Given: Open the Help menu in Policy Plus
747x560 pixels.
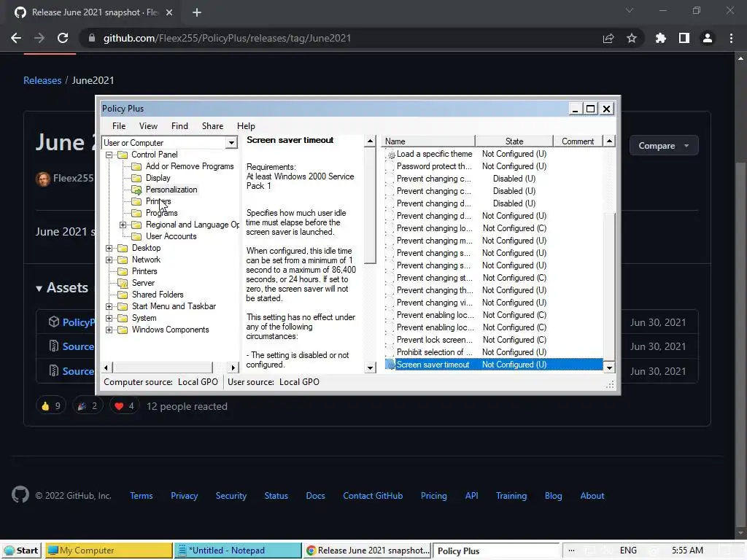Looking at the screenshot, I should pyautogui.click(x=246, y=126).
